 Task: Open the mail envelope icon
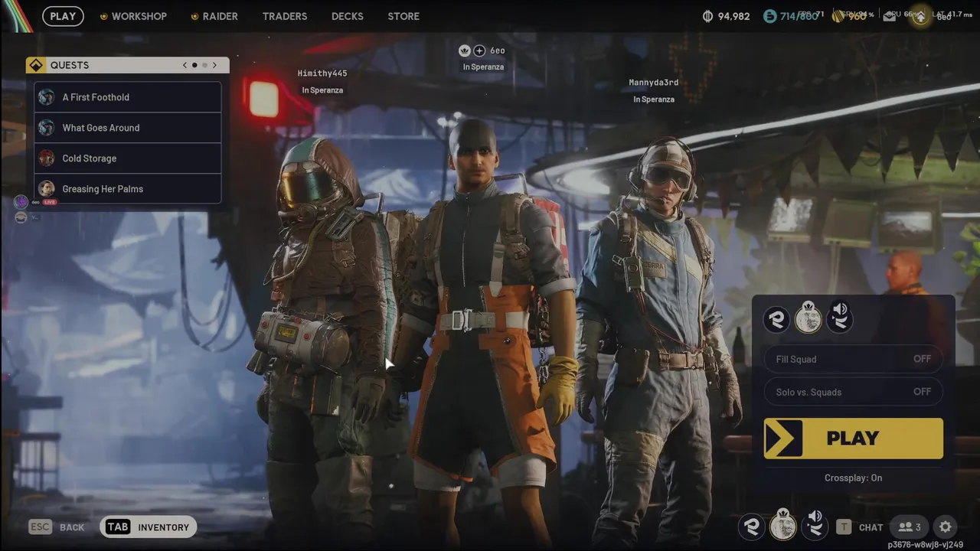(x=889, y=16)
